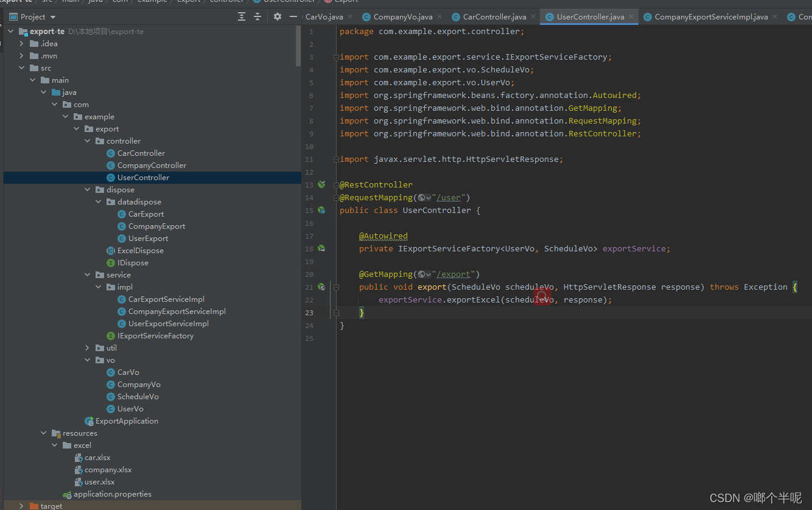Click the company.xlsx file icon

79,470
